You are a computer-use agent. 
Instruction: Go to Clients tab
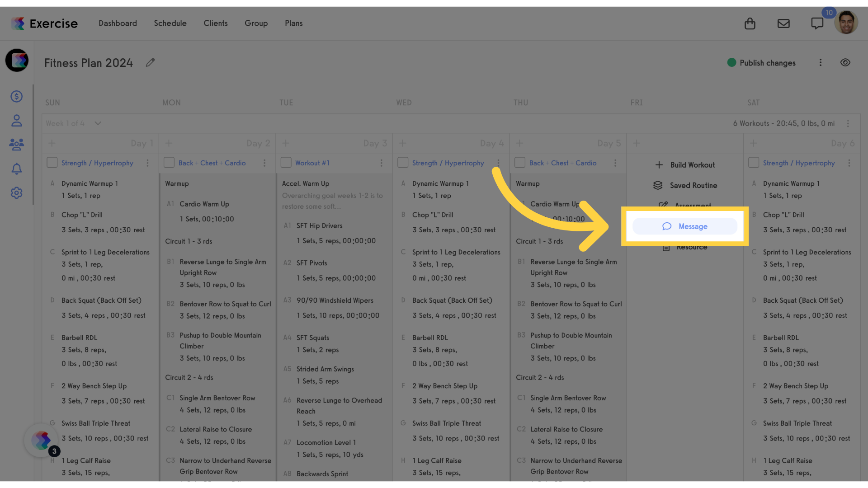pos(216,23)
